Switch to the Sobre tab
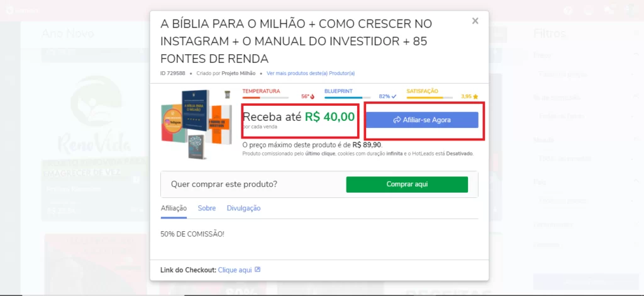This screenshot has height=296, width=644. tap(206, 208)
